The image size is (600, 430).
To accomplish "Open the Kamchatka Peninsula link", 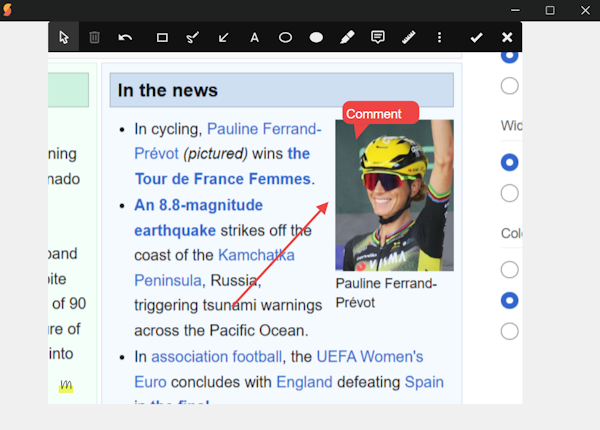I will [256, 255].
